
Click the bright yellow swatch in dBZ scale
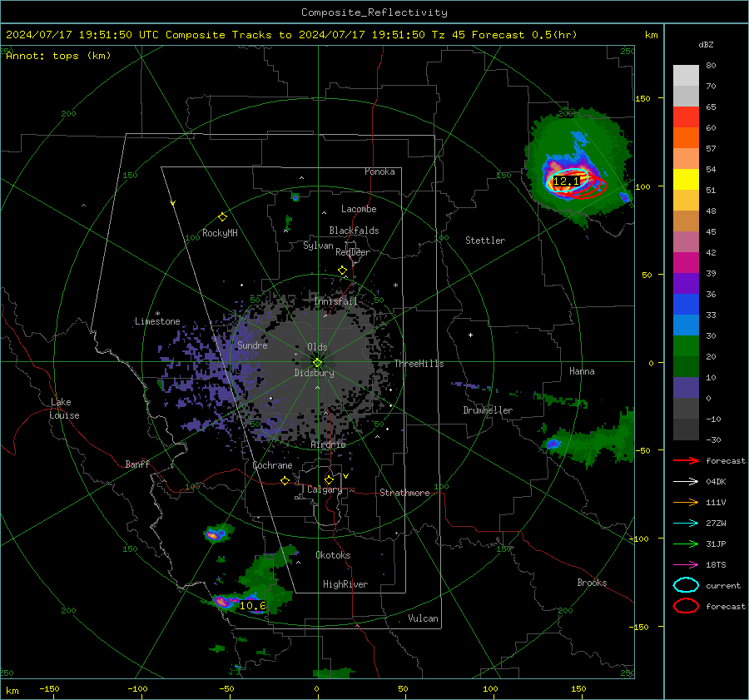(686, 180)
